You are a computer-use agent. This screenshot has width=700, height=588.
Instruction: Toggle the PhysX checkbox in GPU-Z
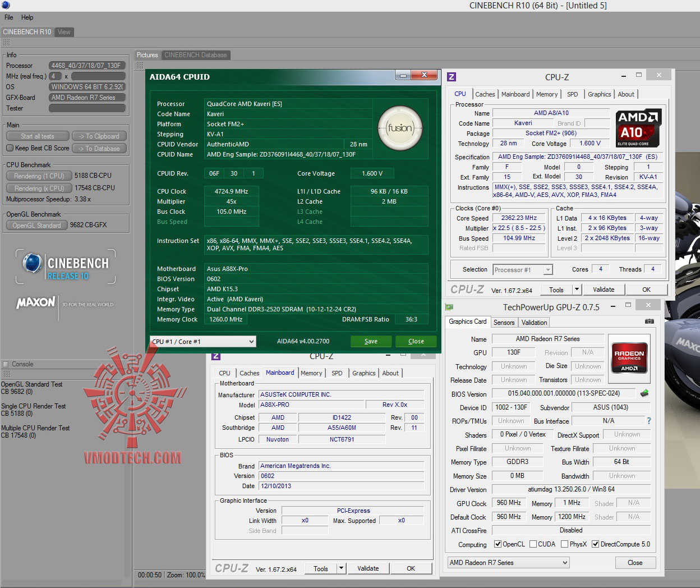[564, 544]
